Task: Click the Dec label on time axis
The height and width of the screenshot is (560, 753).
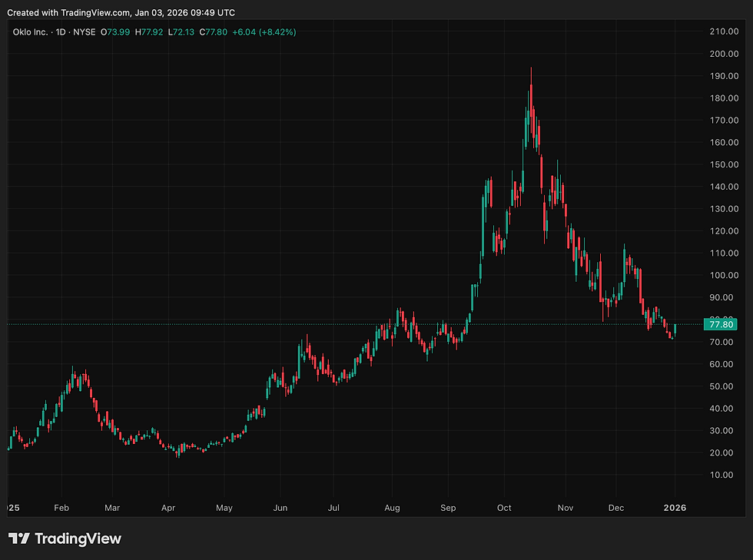Action: (616, 508)
